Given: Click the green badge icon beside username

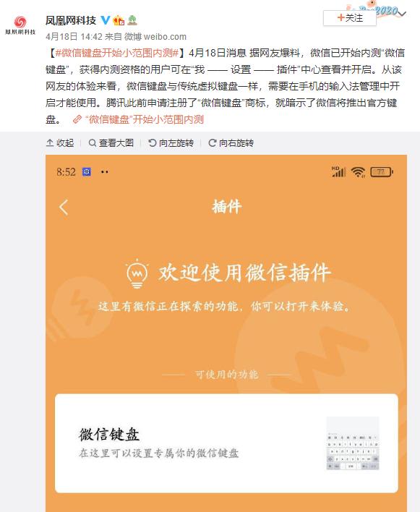Looking at the screenshot, I should (x=132, y=20).
